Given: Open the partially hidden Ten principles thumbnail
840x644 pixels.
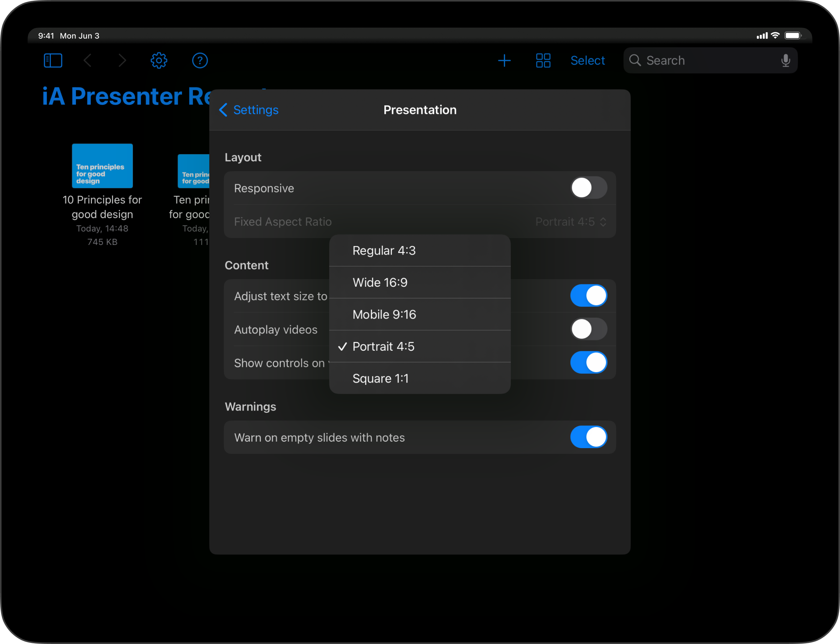Looking at the screenshot, I should point(194,171).
